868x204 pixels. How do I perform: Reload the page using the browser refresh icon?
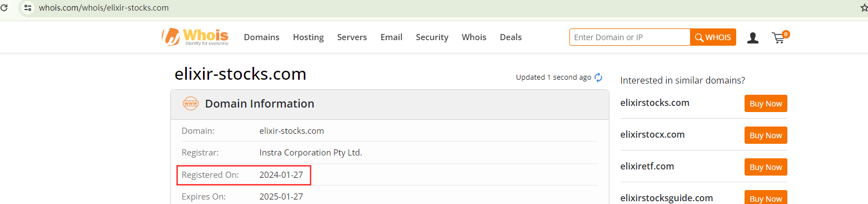pos(4,8)
